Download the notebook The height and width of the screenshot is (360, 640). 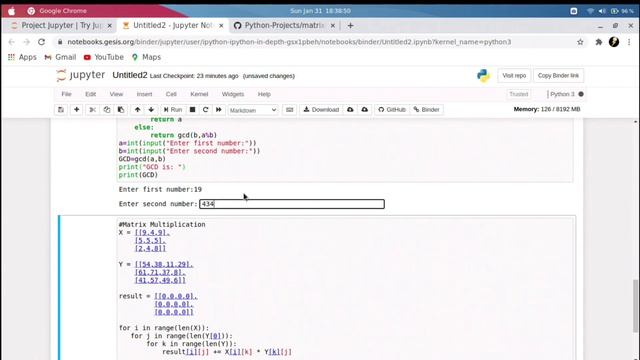pyautogui.click(x=322, y=110)
